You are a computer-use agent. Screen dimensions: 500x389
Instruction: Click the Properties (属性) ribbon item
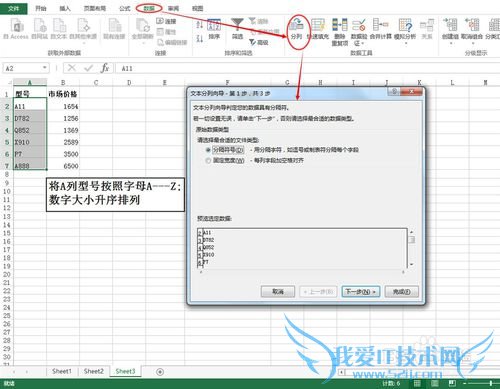[166, 32]
